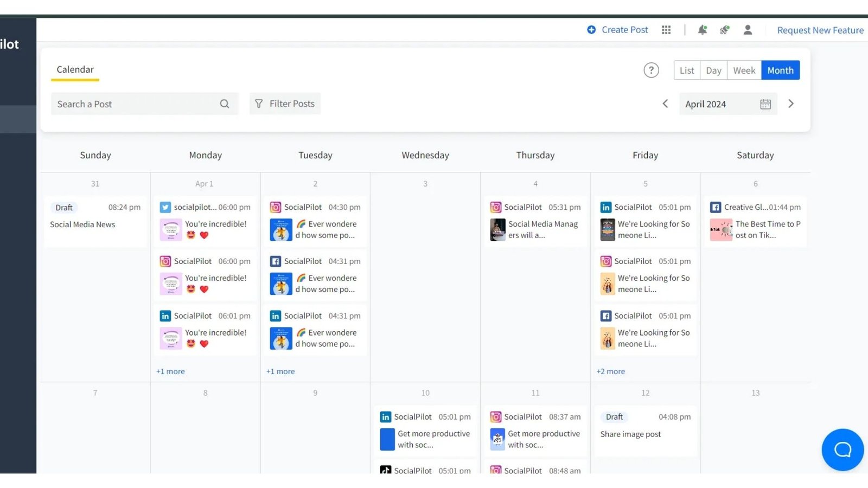Click Create Post link

pyautogui.click(x=624, y=30)
